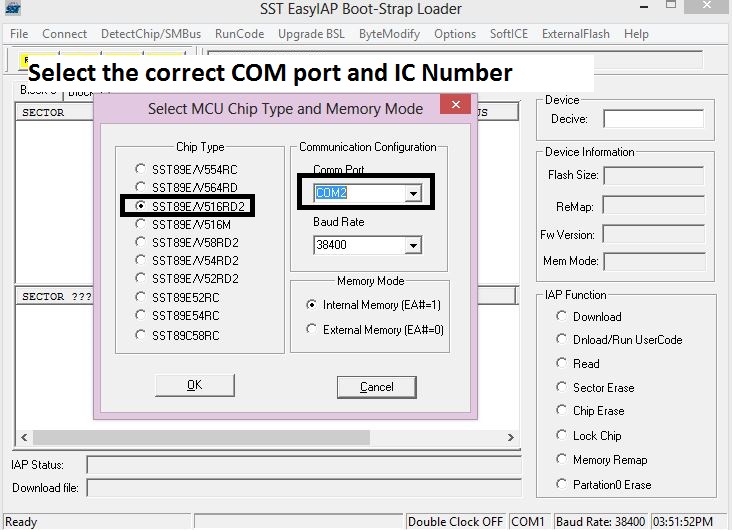Screen dimensions: 732x530
Task: Click the Download file field
Action: 304,488
